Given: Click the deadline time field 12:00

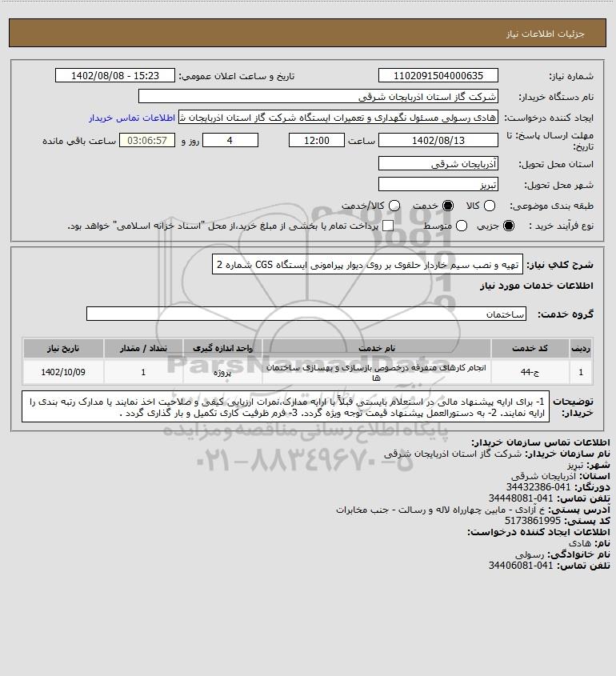Looking at the screenshot, I should (317, 140).
